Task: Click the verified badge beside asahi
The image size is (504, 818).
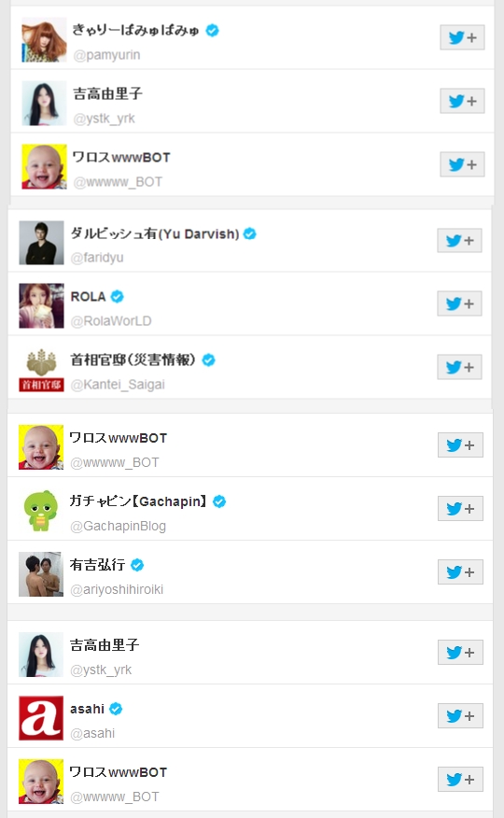Action: coord(116,709)
